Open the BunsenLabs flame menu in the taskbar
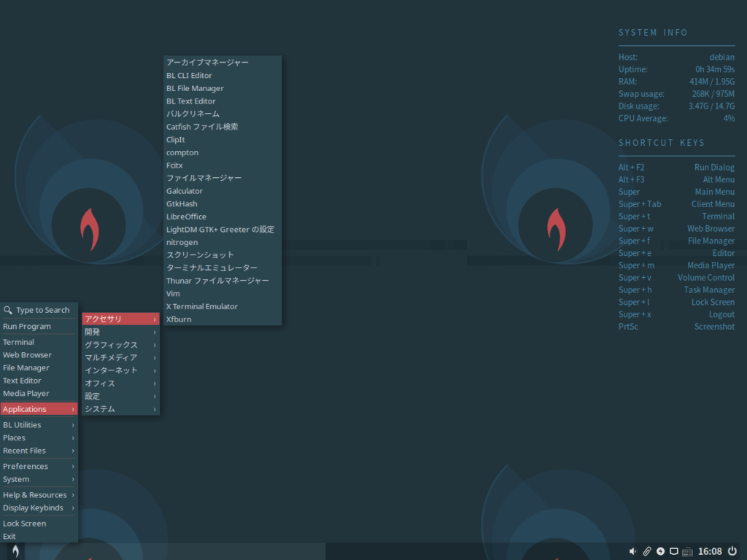This screenshot has width=747, height=560. tap(14, 551)
